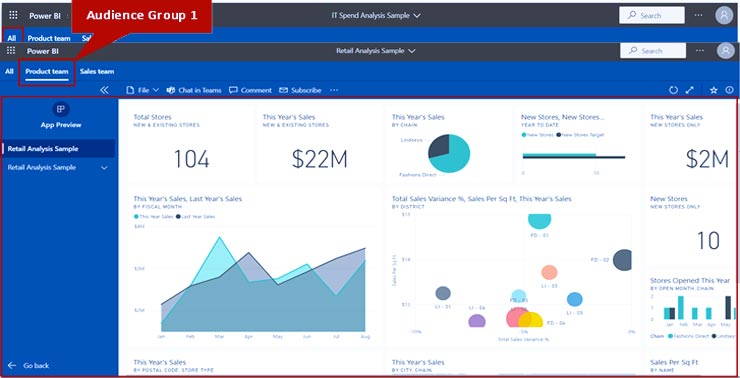
Task: Favorite the dashboard with star icon
Action: (714, 90)
